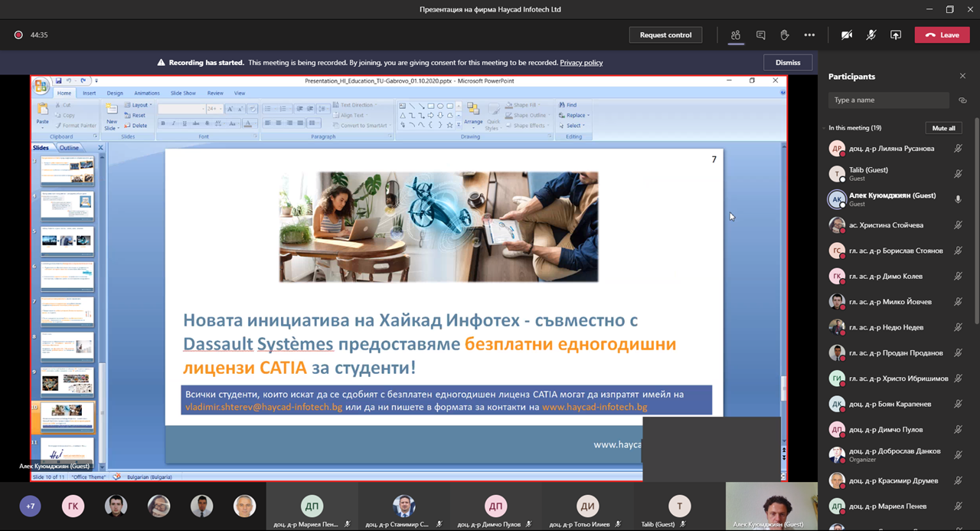Image resolution: width=980 pixels, height=531 pixels.
Task: Open the Shape Outline dropdown
Action: tap(528, 116)
